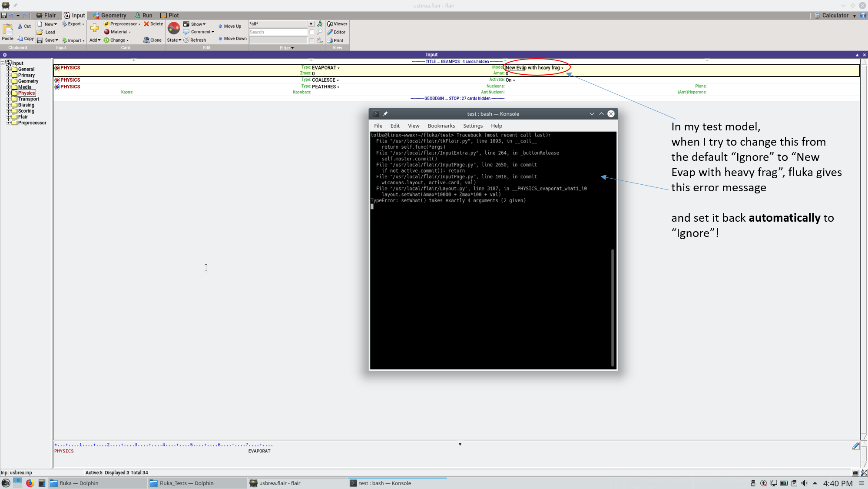868x489 pixels.
Task: Open the Activate On dropdown
Action: coord(510,80)
